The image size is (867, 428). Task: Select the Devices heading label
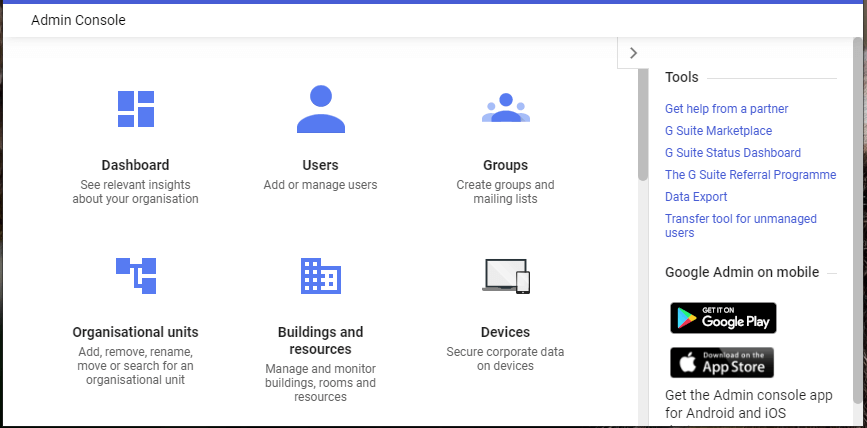(x=505, y=332)
